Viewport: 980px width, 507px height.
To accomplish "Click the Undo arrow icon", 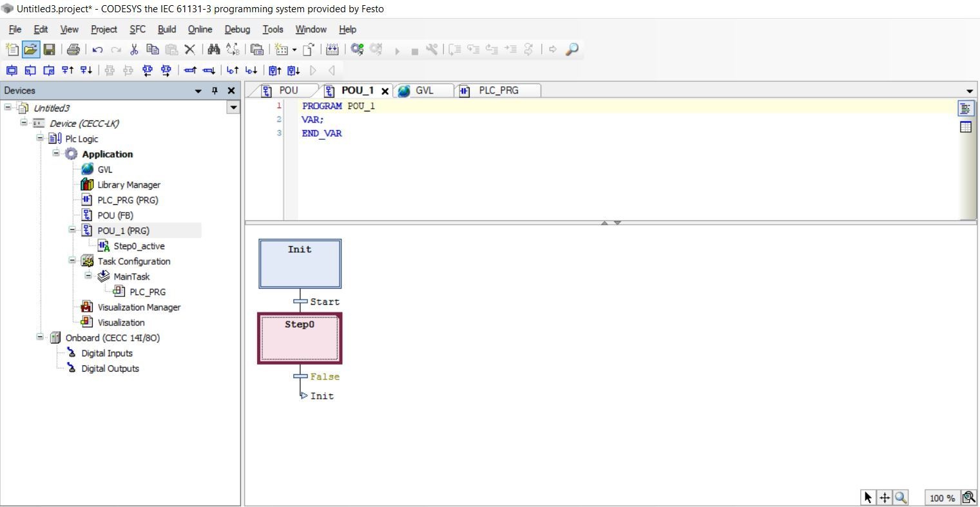I will coord(97,50).
